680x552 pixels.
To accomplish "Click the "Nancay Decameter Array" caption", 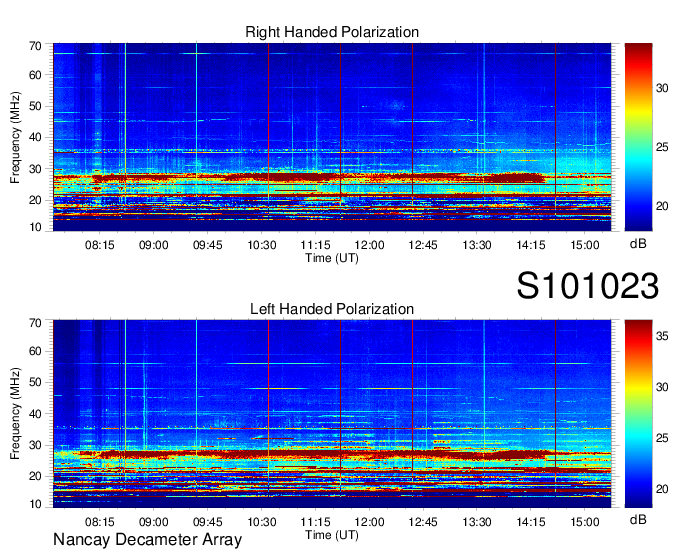I will (147, 540).
